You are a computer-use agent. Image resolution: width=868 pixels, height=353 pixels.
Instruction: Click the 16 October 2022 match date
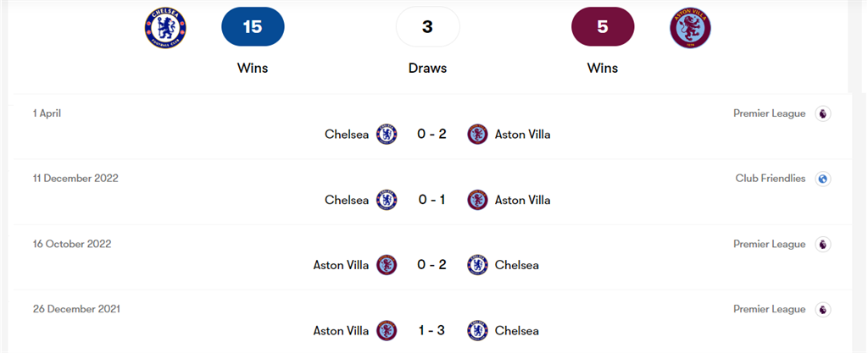click(x=72, y=244)
